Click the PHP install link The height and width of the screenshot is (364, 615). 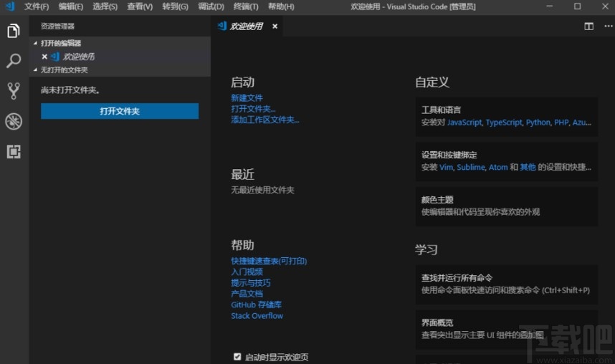(x=561, y=123)
